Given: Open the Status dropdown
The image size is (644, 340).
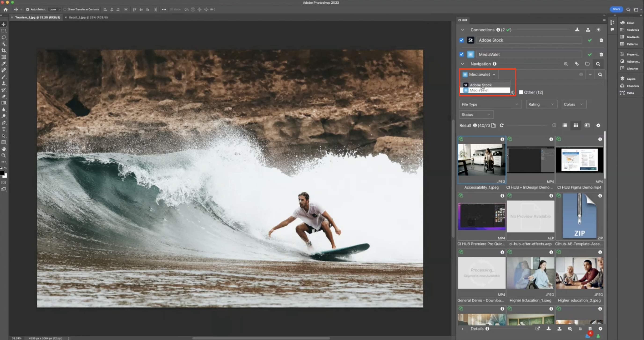Looking at the screenshot, I should (476, 115).
